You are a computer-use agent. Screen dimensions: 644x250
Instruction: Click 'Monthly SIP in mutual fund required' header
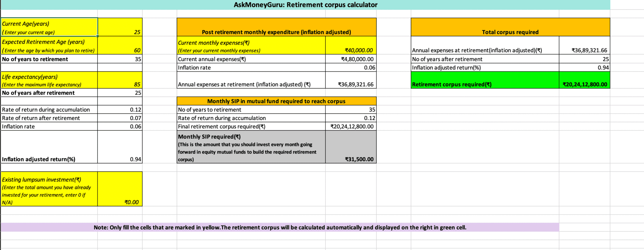[x=276, y=101]
